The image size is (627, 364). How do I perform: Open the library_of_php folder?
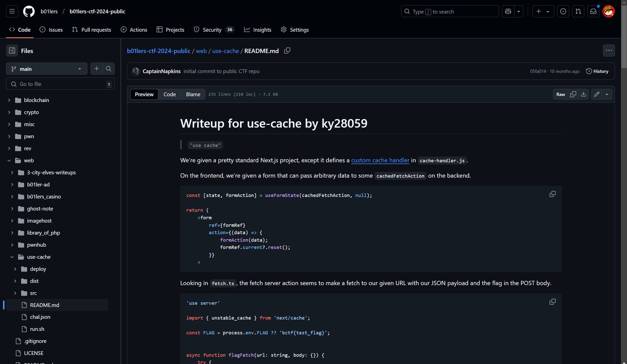tap(43, 233)
